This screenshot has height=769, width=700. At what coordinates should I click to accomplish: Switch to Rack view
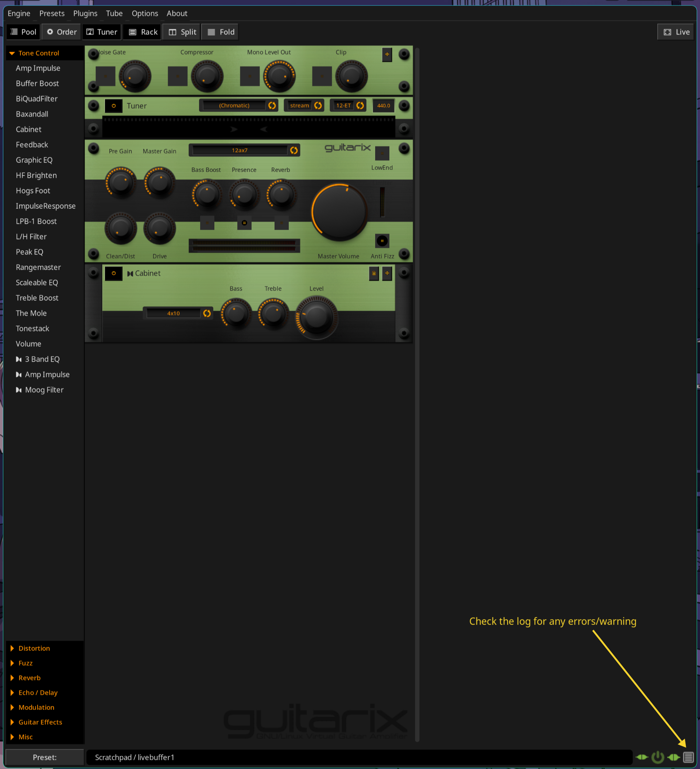[x=142, y=32]
